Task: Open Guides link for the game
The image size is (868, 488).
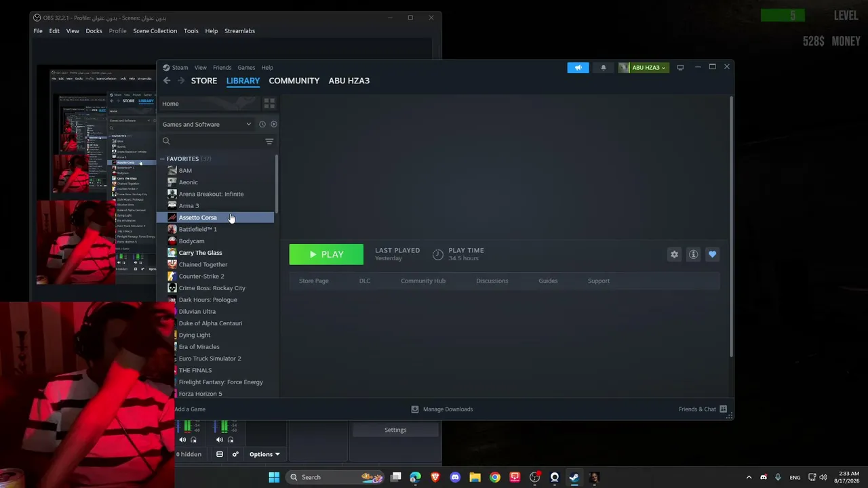Action: click(x=548, y=281)
